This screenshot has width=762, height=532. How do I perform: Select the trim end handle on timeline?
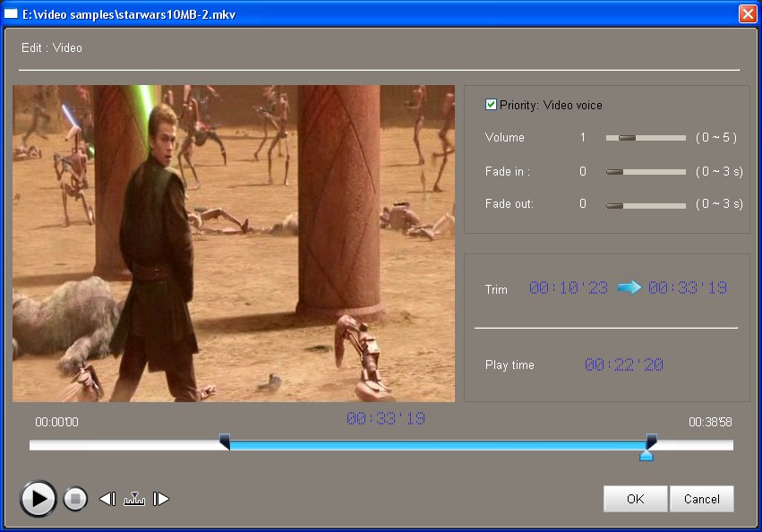(x=652, y=442)
